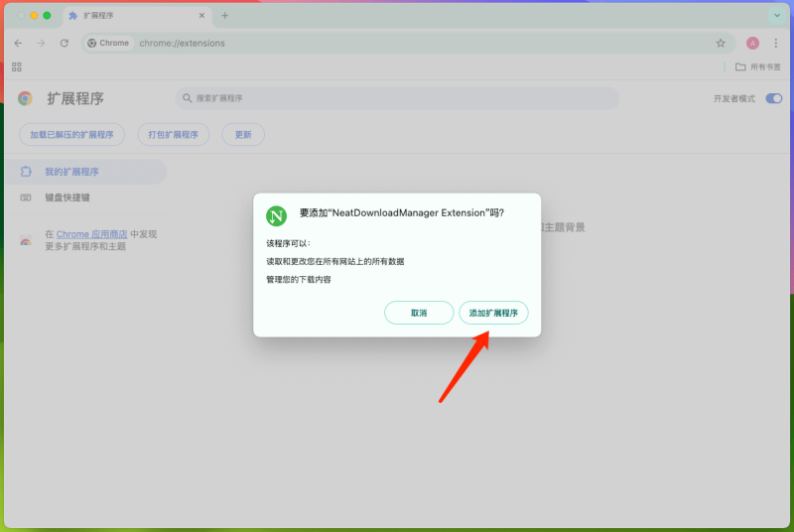This screenshot has width=794, height=532.
Task: Click 打包扩展程序 button
Action: (x=173, y=135)
